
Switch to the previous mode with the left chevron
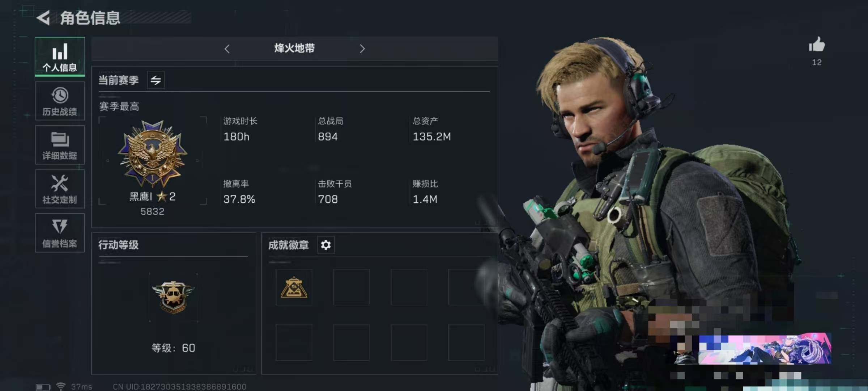tap(227, 49)
